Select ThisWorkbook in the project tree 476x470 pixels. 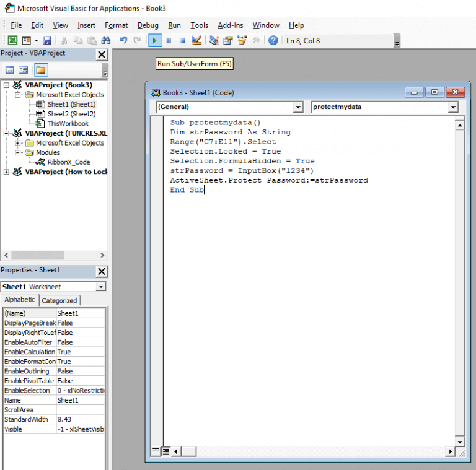pyautogui.click(x=68, y=123)
